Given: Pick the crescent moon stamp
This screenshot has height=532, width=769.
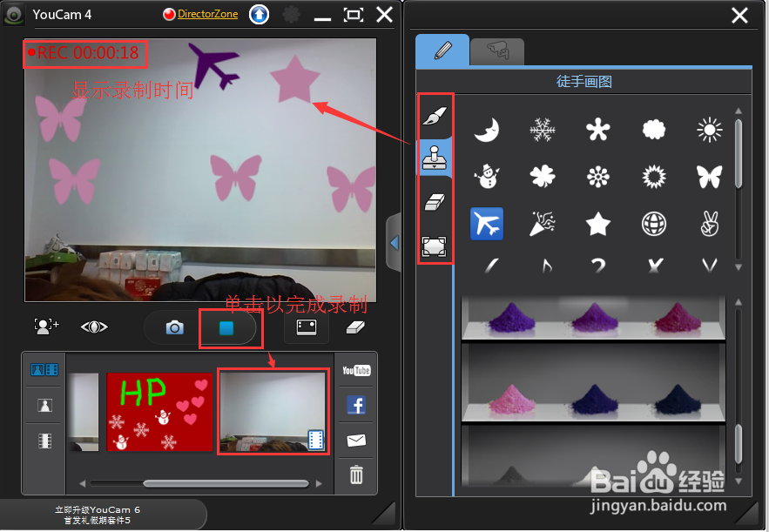Looking at the screenshot, I should pos(486,131).
